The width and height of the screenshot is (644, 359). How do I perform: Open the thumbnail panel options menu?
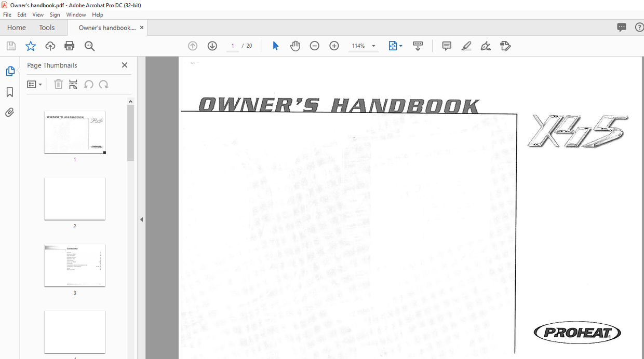coord(34,84)
